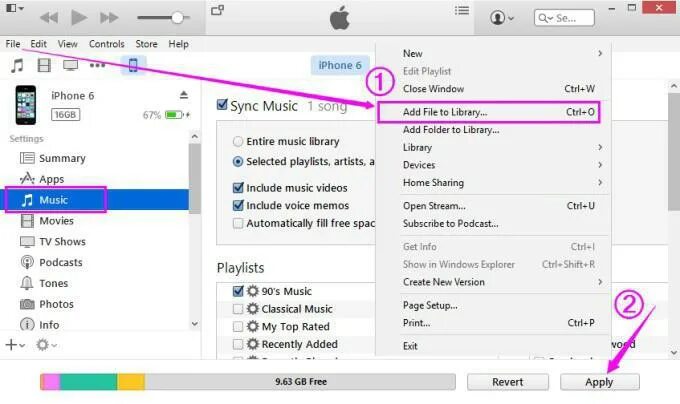Switch to the TV Shows library icon
The height and width of the screenshot is (404, 680).
pyautogui.click(x=71, y=65)
